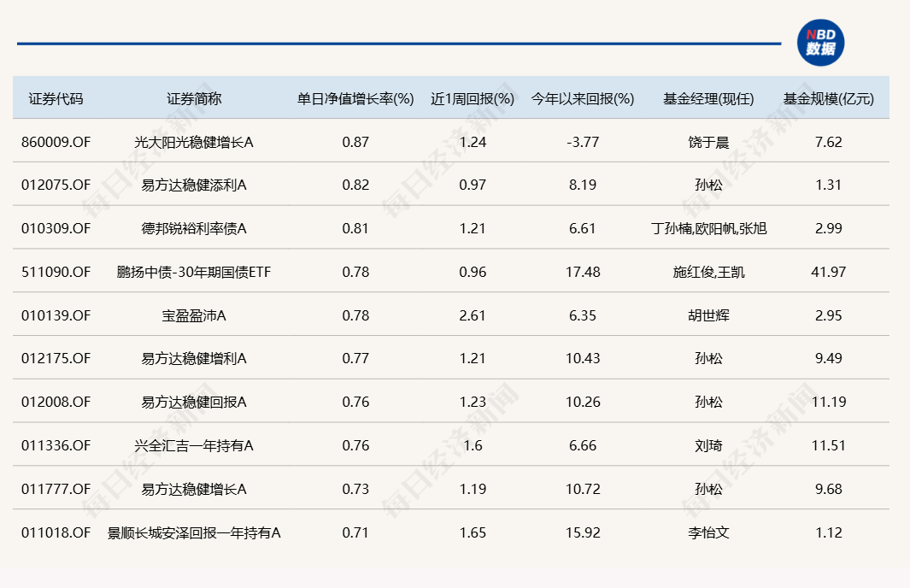The image size is (910, 588).
Task: Click fund code 860009.OF
Action: [56, 142]
